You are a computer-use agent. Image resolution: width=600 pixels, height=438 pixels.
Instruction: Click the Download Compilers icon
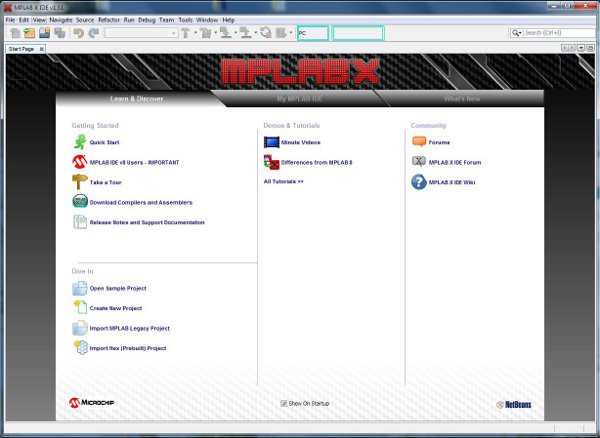click(x=80, y=202)
